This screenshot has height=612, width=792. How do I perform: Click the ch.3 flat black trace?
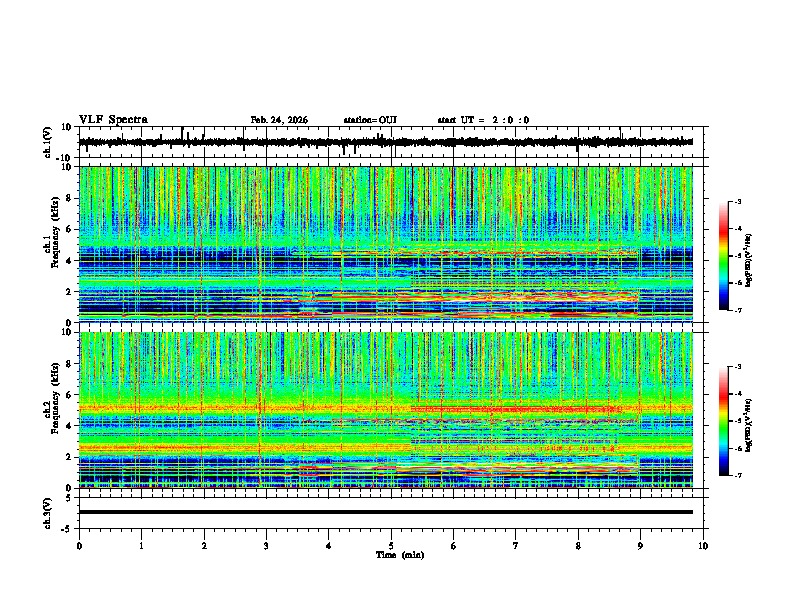[386, 512]
